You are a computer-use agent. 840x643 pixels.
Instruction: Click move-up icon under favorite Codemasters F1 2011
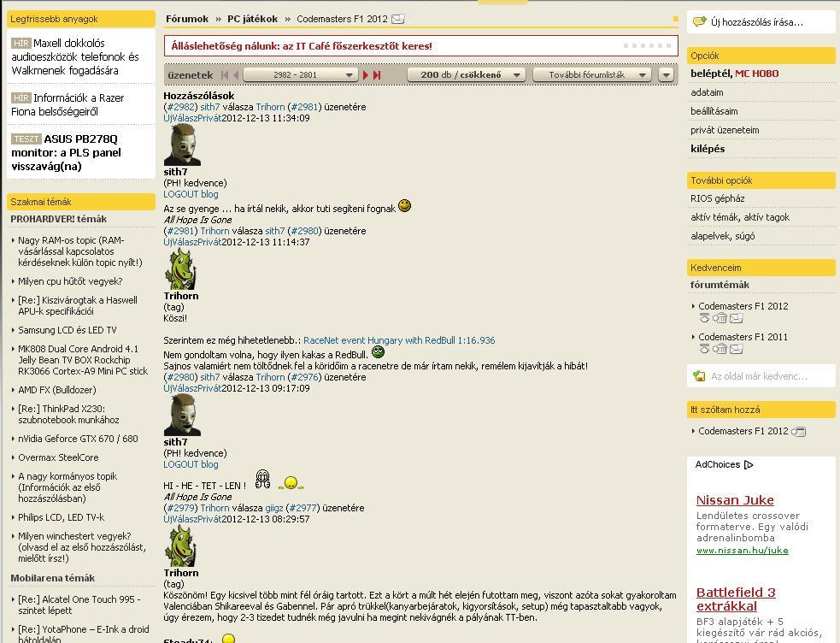[x=704, y=349]
